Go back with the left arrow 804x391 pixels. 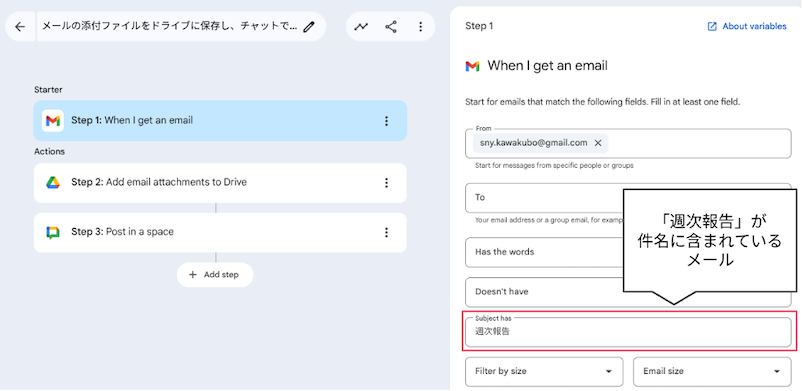20,27
